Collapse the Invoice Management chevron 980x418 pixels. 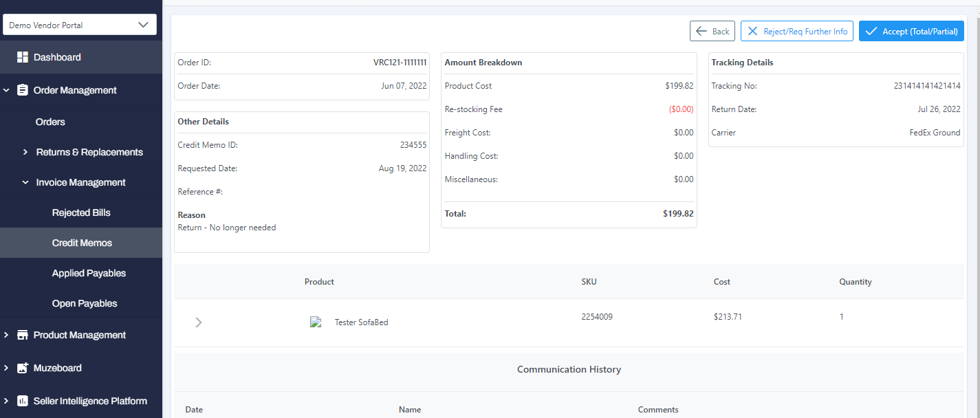tap(25, 182)
